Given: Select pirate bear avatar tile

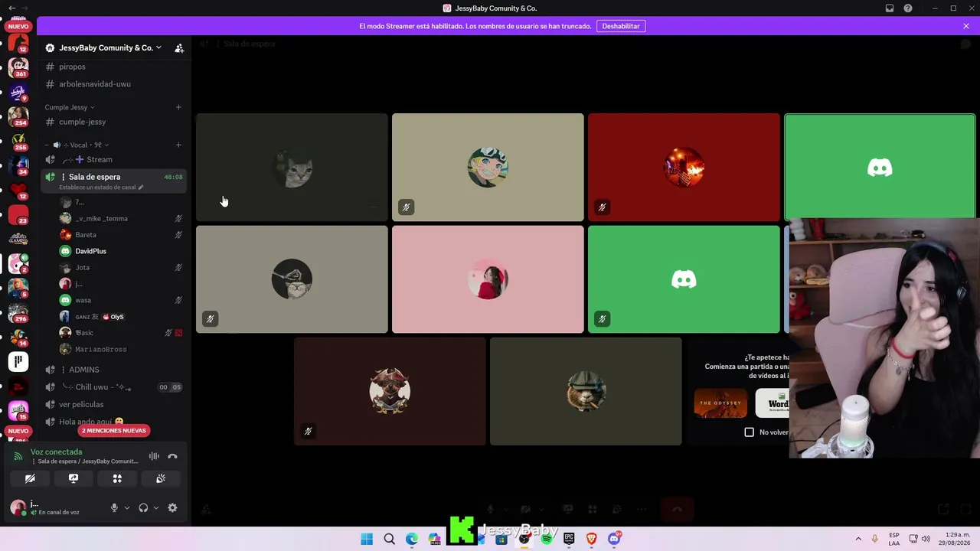Looking at the screenshot, I should tap(390, 391).
